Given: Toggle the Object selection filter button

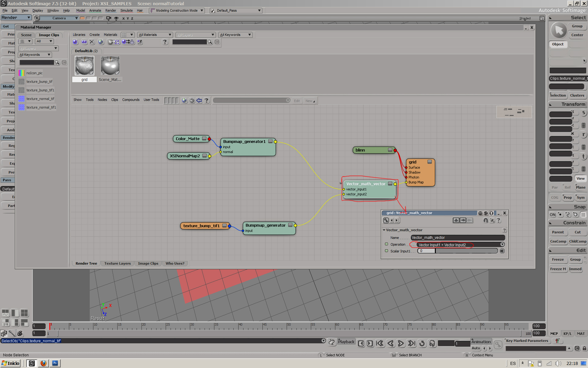Looking at the screenshot, I should pyautogui.click(x=558, y=44).
